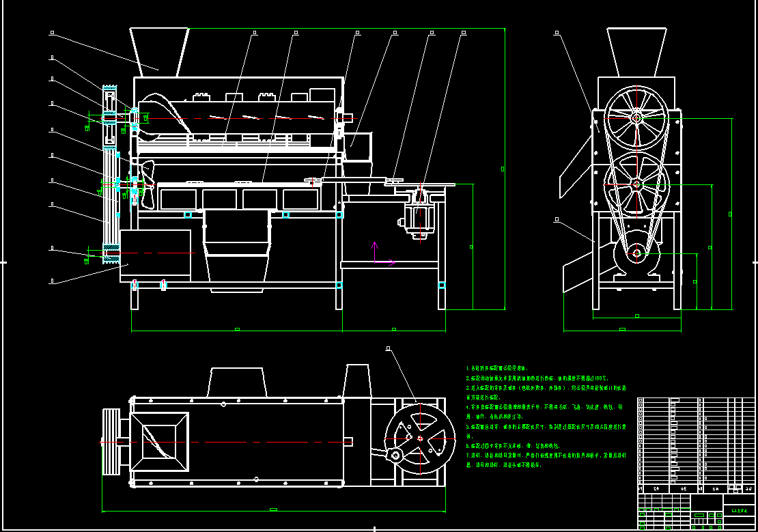Click the overall height dimension of front view
The height and width of the screenshot is (532, 758).
(503, 169)
